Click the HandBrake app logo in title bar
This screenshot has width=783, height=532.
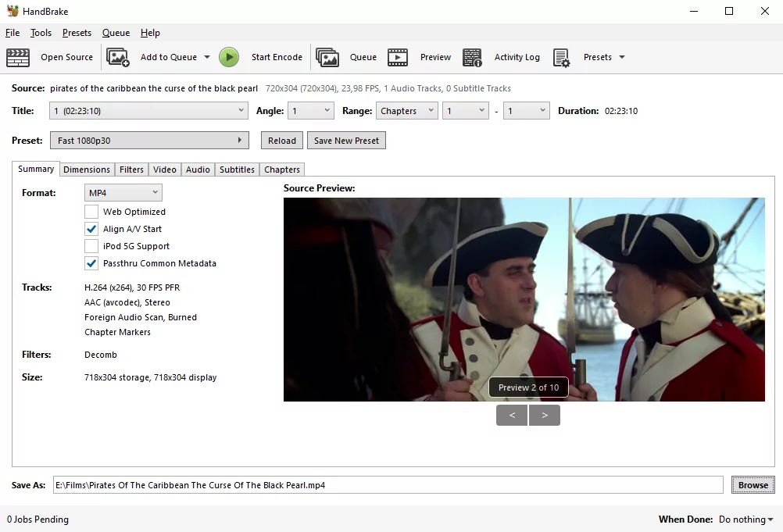(12, 10)
